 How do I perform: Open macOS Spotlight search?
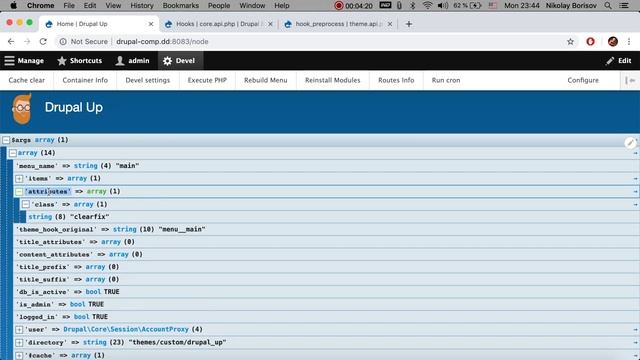[608, 5]
